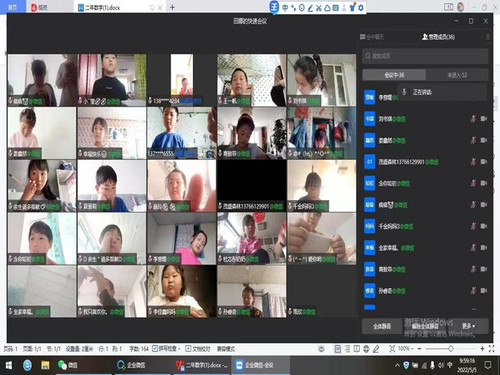Select the black video tile of 茂盛森林13766129901
500x375 pixels.
(252, 186)
